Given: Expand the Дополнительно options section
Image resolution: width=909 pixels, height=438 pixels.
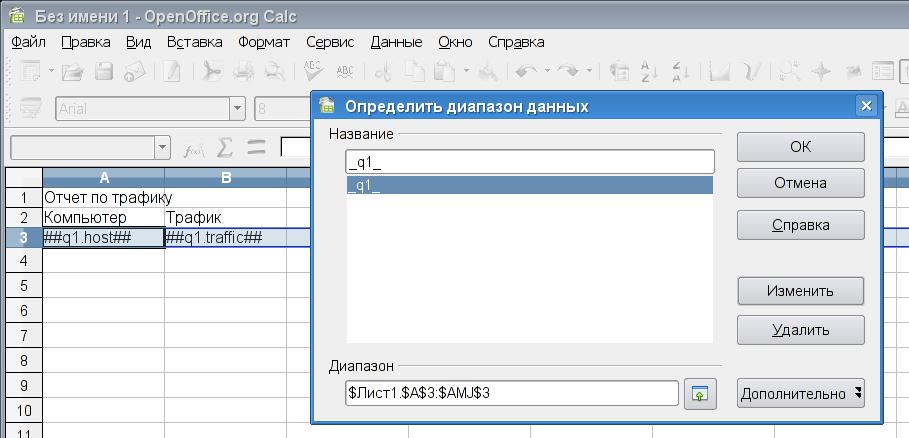Looking at the screenshot, I should click(x=800, y=394).
